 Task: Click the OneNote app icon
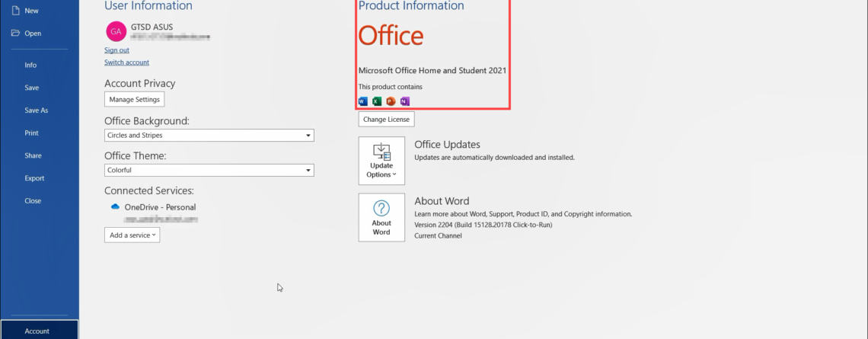coord(404,101)
